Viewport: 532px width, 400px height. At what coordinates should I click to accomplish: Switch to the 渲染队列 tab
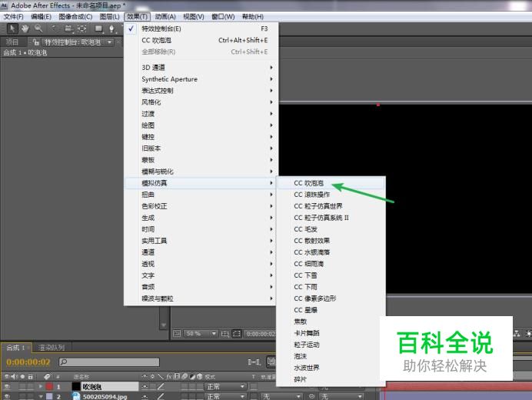click(x=52, y=348)
